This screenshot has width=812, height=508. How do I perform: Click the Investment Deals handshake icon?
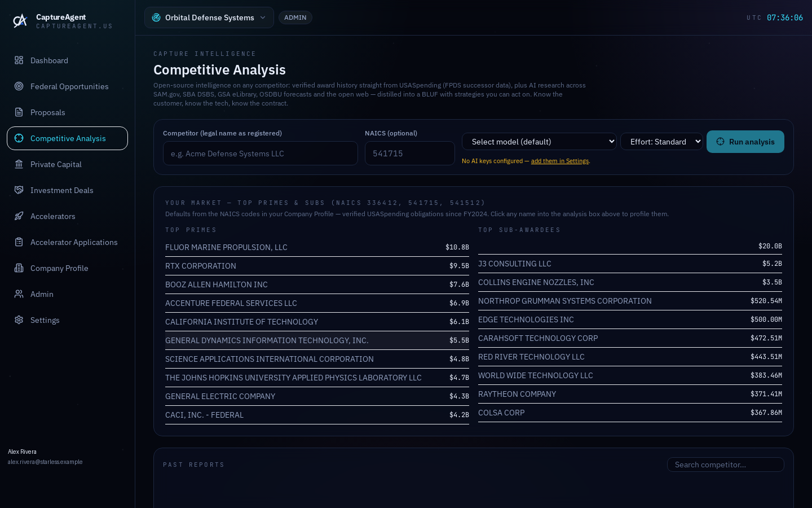(x=19, y=190)
